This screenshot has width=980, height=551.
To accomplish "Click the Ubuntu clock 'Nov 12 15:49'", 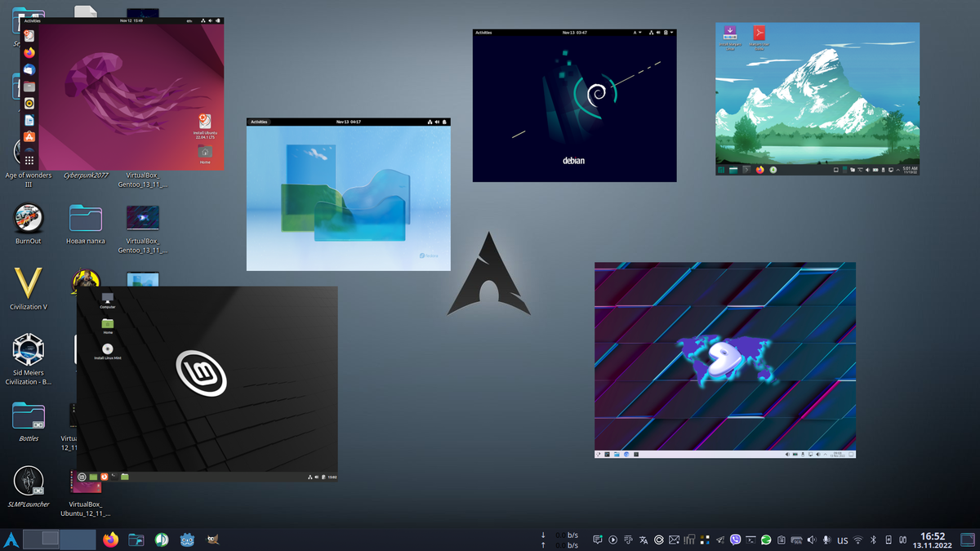I will coord(131,20).
